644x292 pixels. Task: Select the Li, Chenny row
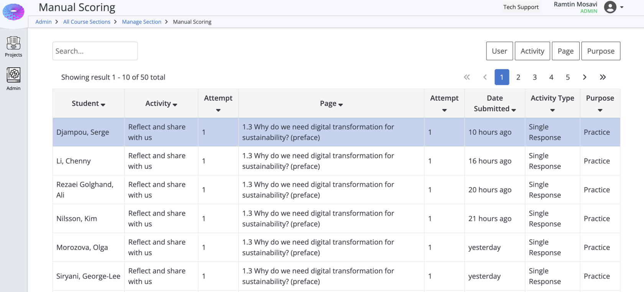(x=336, y=161)
